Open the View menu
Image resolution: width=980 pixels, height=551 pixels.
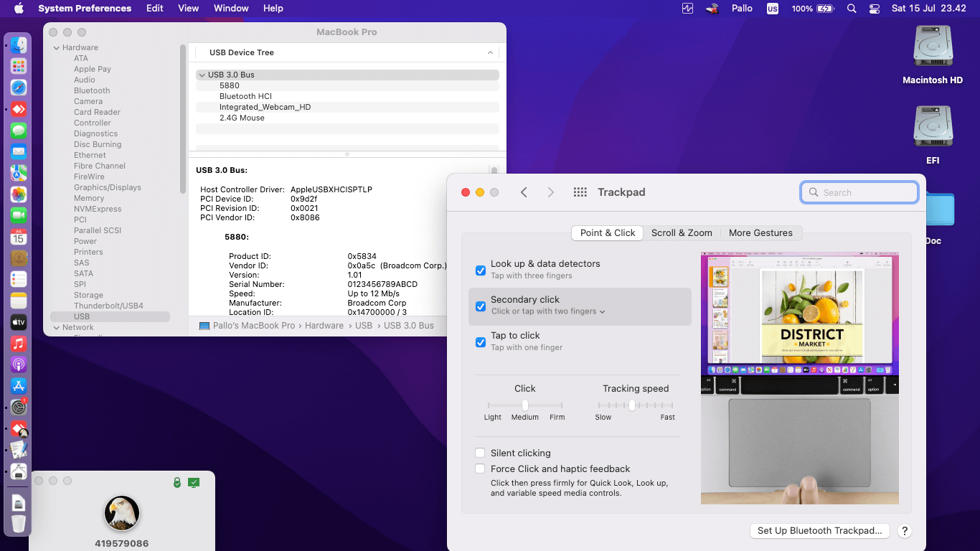[x=188, y=9]
